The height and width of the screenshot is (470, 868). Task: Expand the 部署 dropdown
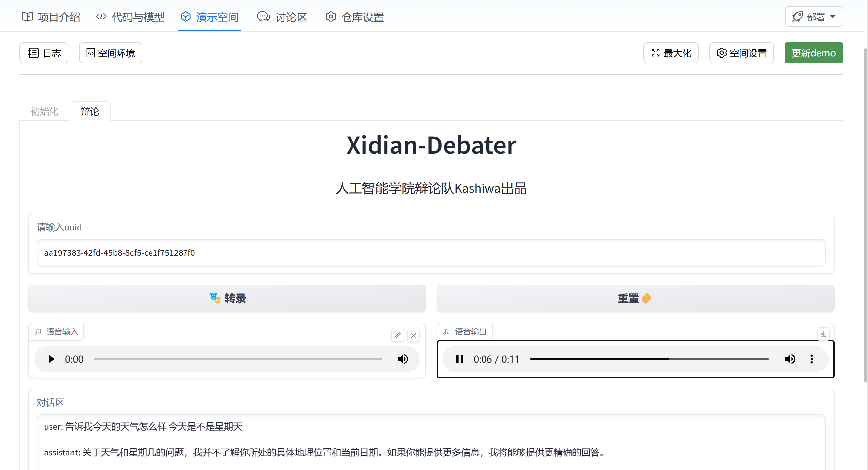[814, 17]
